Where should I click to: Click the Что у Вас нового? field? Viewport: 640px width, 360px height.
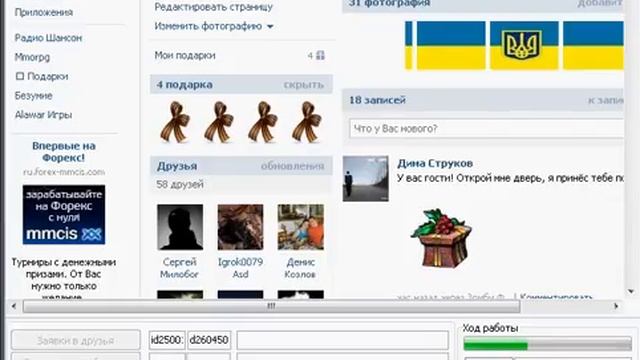[x=487, y=129]
